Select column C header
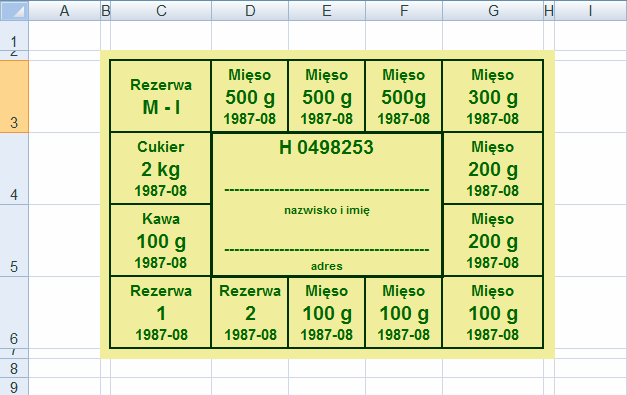Screen dimensions: 627x395 pos(161,10)
